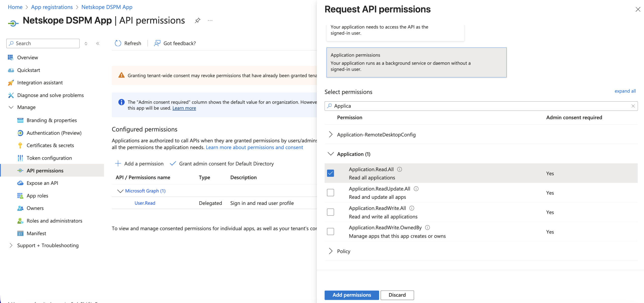Expand Support + Troubleshooting section

pyautogui.click(x=11, y=245)
